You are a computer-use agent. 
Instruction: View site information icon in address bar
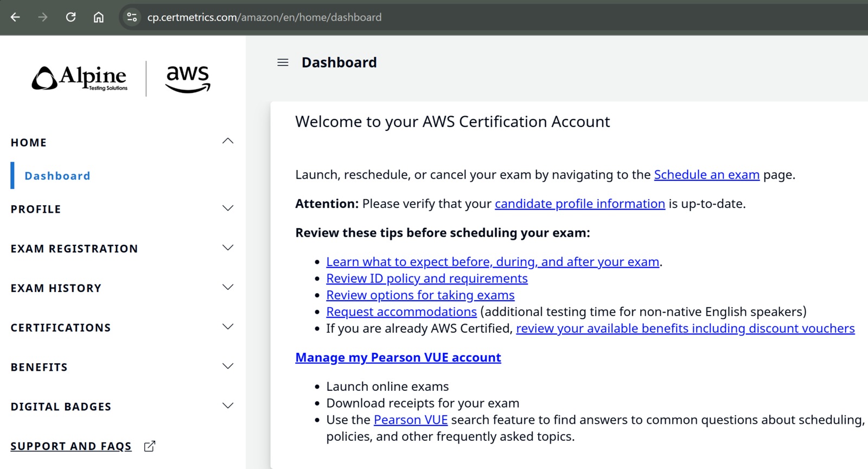(x=132, y=17)
